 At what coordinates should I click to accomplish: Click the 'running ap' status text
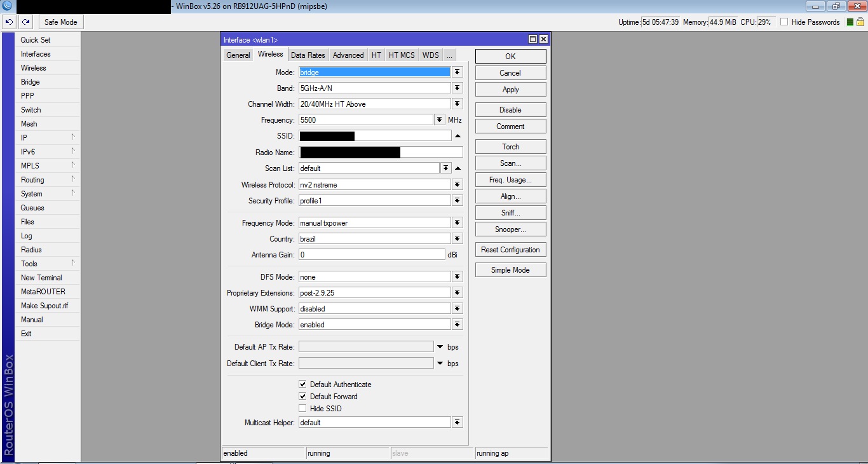[x=492, y=453]
